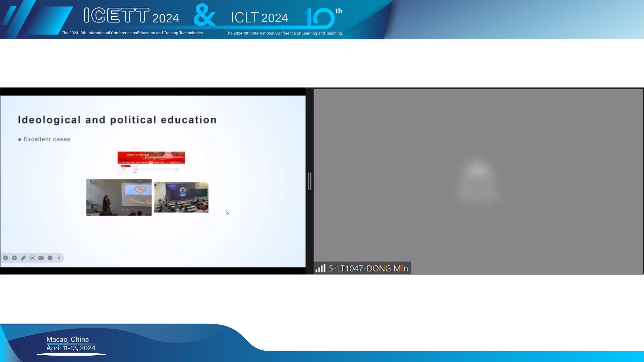Click the red sidebar menu item
The height and width of the screenshot is (362, 644).
click(x=126, y=166)
